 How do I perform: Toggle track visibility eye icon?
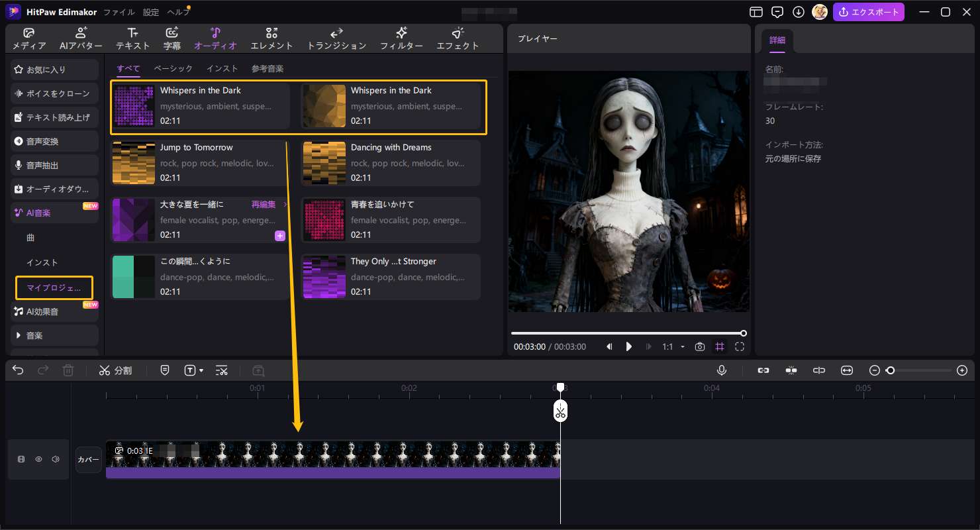tap(38, 459)
